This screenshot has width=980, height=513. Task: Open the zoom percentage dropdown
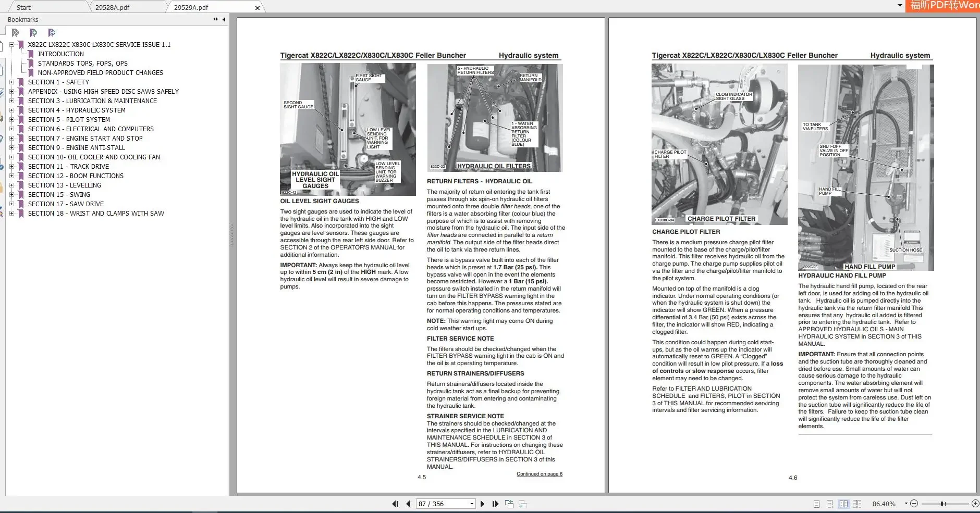tap(906, 504)
